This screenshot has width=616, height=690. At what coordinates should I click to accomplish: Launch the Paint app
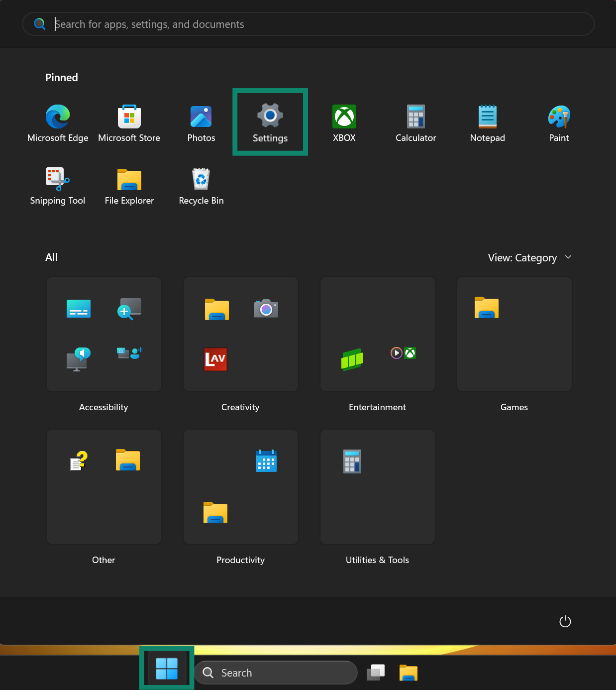point(559,123)
